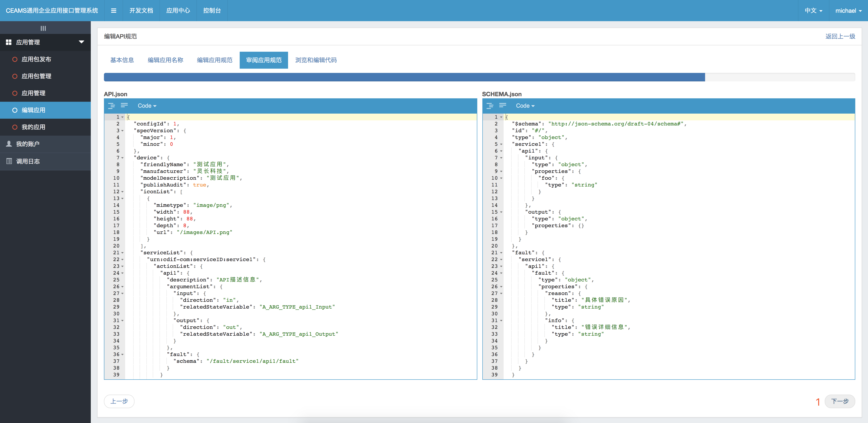868x423 pixels.
Task: Click circle icon beside 应用包管理
Action: pyautogui.click(x=15, y=76)
